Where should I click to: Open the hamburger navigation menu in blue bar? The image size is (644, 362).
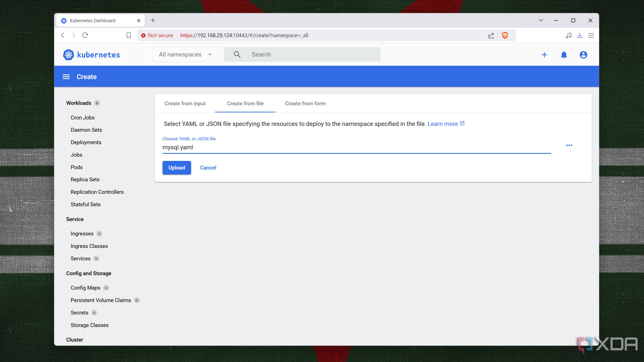66,77
